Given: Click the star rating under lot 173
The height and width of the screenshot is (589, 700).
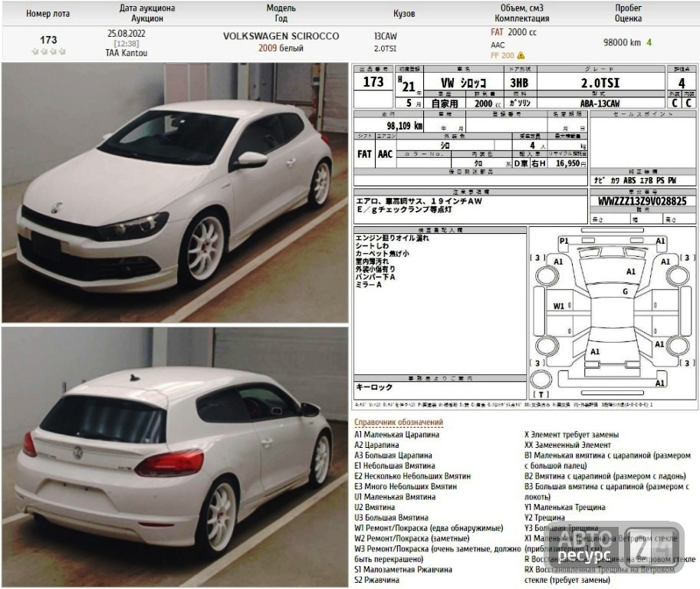Looking at the screenshot, I should tap(48, 51).
